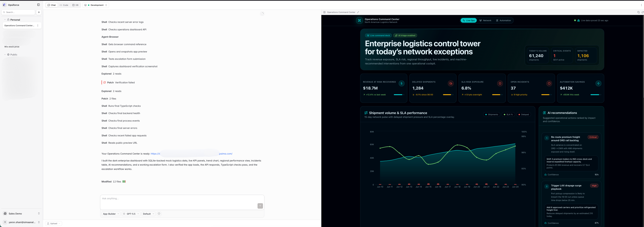The image size is (644, 227).
Task: Click the Live command deck badge
Action: click(x=378, y=35)
